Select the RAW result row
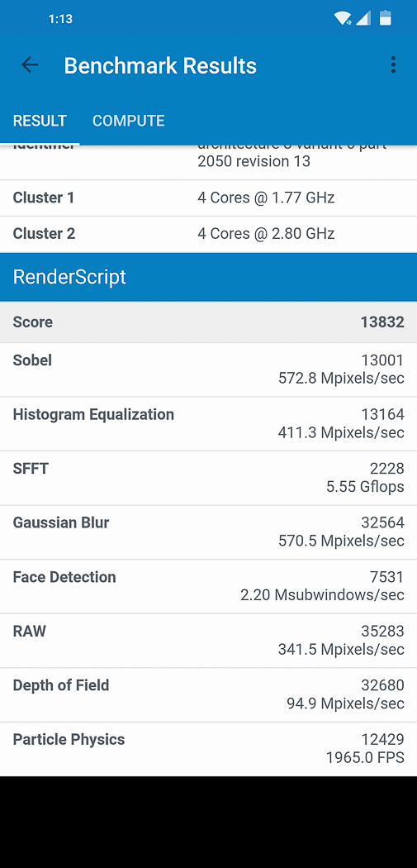 (208, 641)
